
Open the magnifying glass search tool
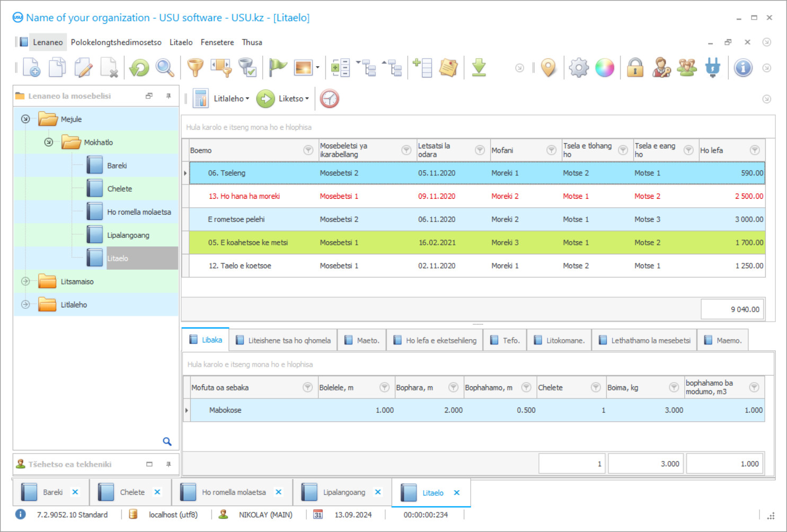tap(165, 68)
